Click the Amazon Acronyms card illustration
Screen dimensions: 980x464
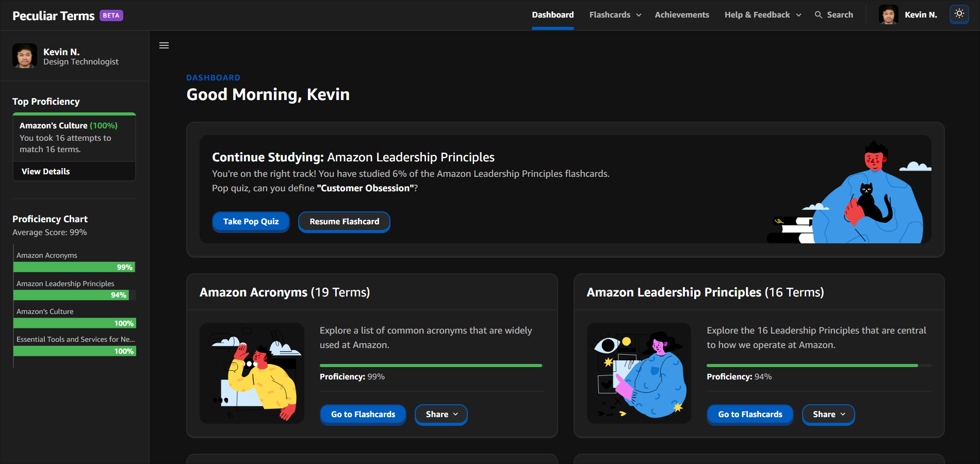pyautogui.click(x=252, y=373)
